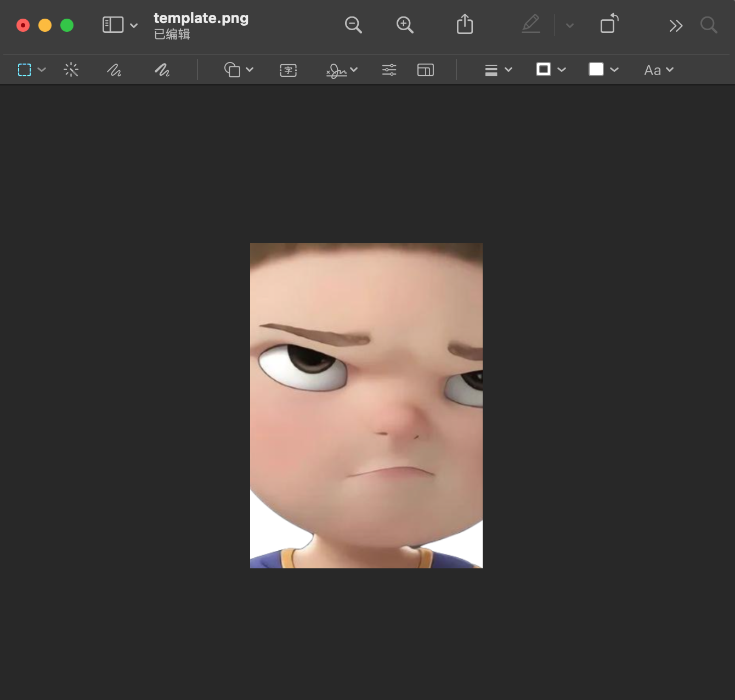
Task: Toggle the Markup pencil toolbar
Action: pos(531,24)
